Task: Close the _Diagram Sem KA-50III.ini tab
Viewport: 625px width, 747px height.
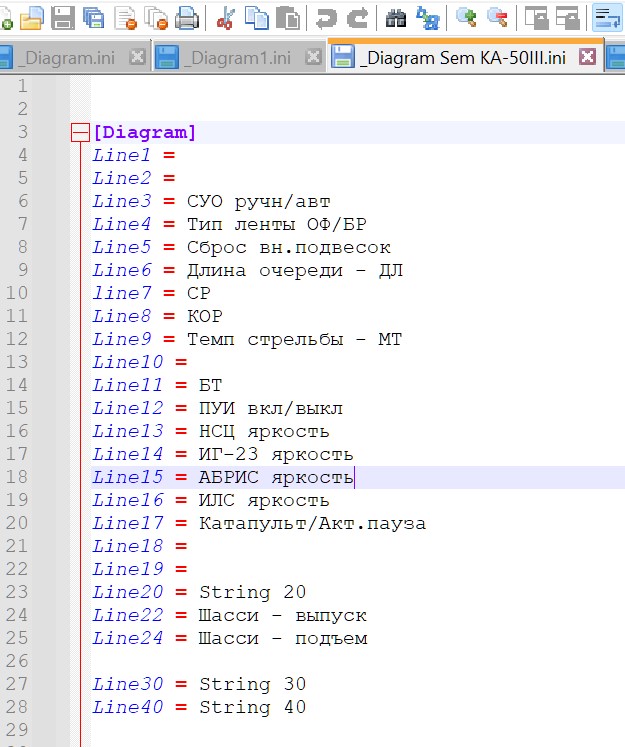Action: (x=587, y=57)
